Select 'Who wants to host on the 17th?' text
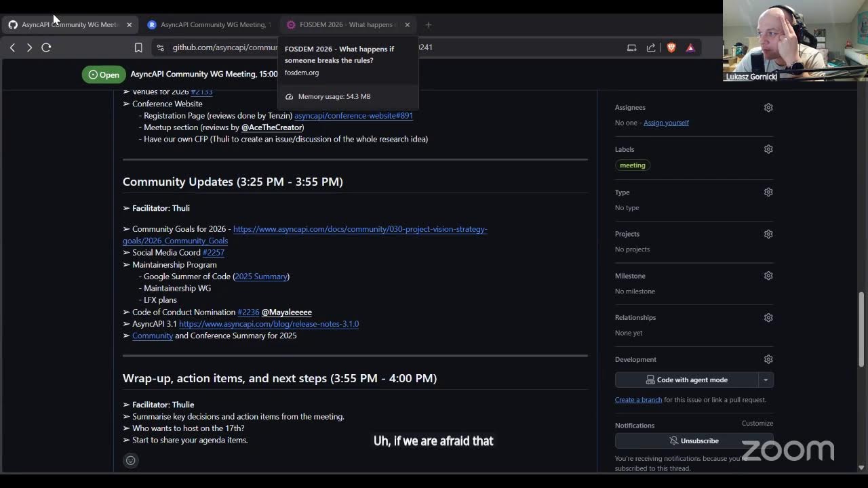Viewport: 868px width, 488px height. point(188,428)
